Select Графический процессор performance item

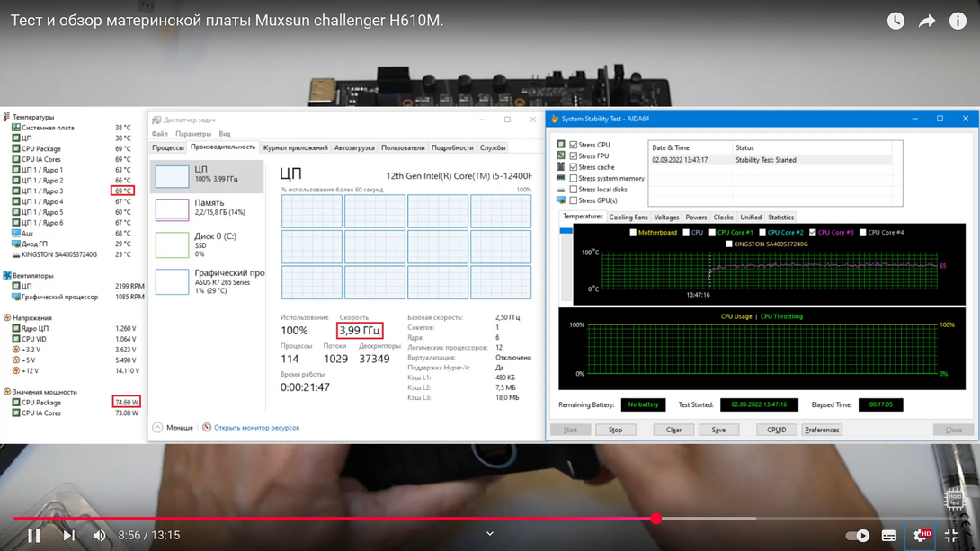tap(207, 281)
